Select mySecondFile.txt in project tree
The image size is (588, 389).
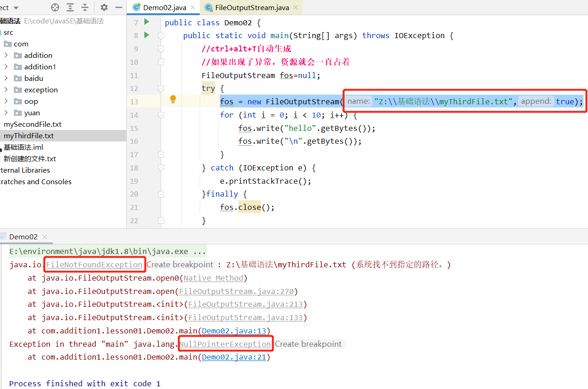pyautogui.click(x=33, y=124)
